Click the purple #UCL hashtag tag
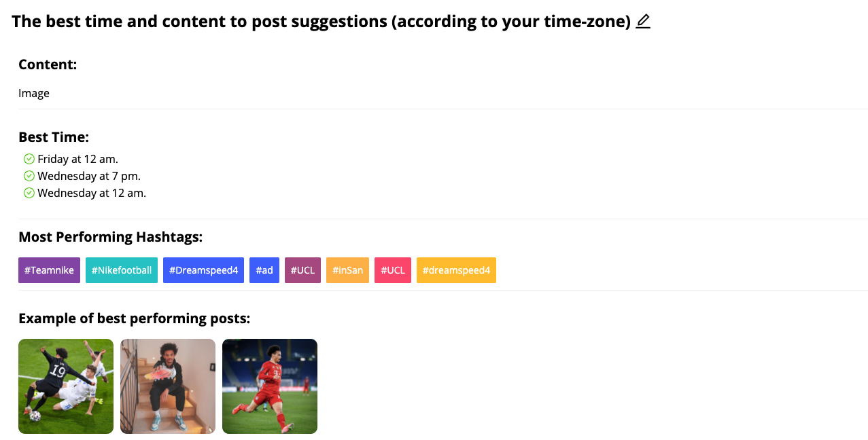Screen dimensions: 868x440 pyautogui.click(x=302, y=270)
